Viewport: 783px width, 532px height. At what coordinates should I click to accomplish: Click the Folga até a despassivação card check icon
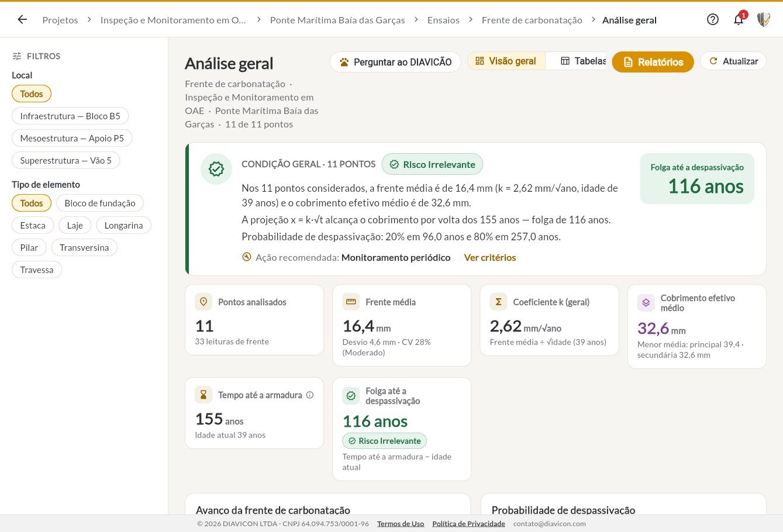[351, 396]
